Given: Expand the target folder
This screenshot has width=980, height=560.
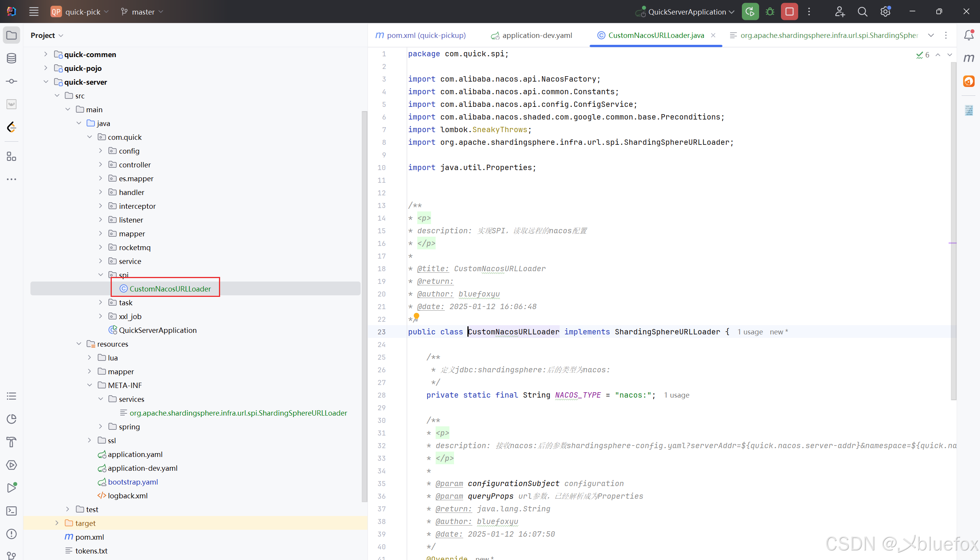Looking at the screenshot, I should click(x=57, y=523).
